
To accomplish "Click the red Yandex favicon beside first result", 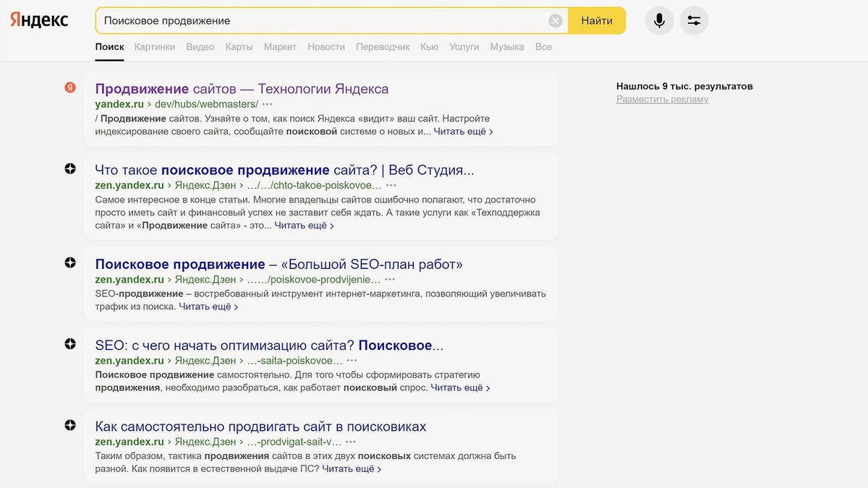I will pyautogui.click(x=69, y=89).
